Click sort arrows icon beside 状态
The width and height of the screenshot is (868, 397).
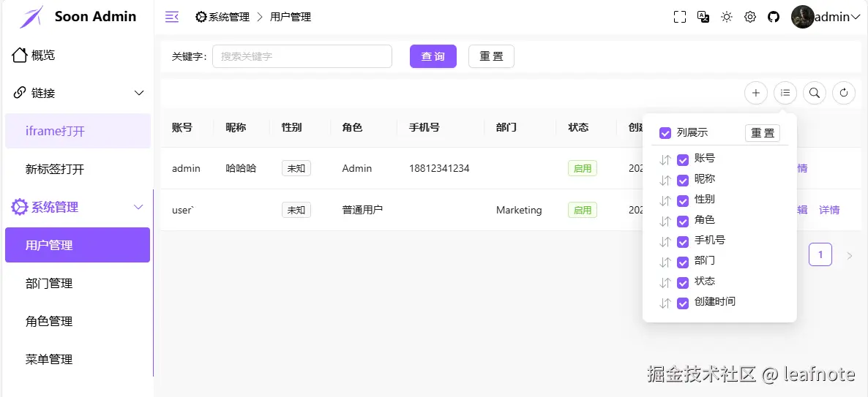click(x=665, y=282)
